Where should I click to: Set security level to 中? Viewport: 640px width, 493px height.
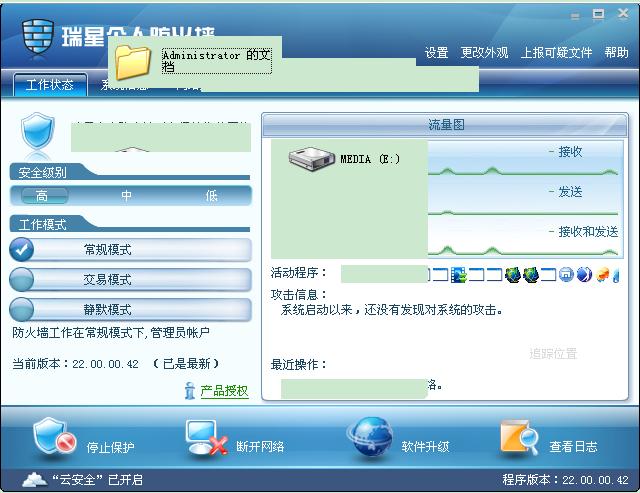click(127, 196)
